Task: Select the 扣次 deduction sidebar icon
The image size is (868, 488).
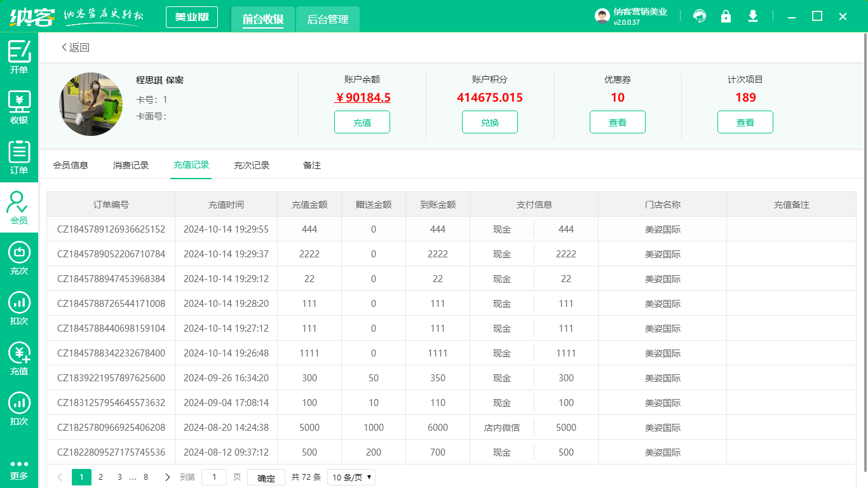Action: [19, 307]
